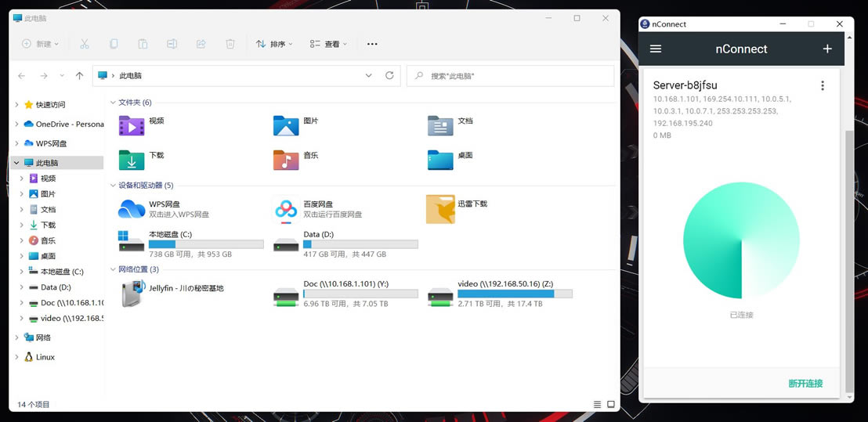The width and height of the screenshot is (868, 422).
Task: Go up one folder level arrow
Action: (x=80, y=76)
